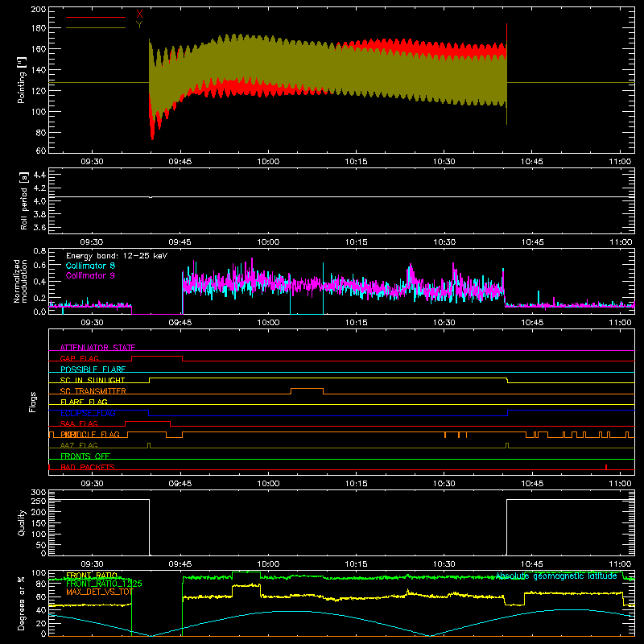Select the red BAD_PACKETS label
Viewport: 644px width, 644px height.
88,467
